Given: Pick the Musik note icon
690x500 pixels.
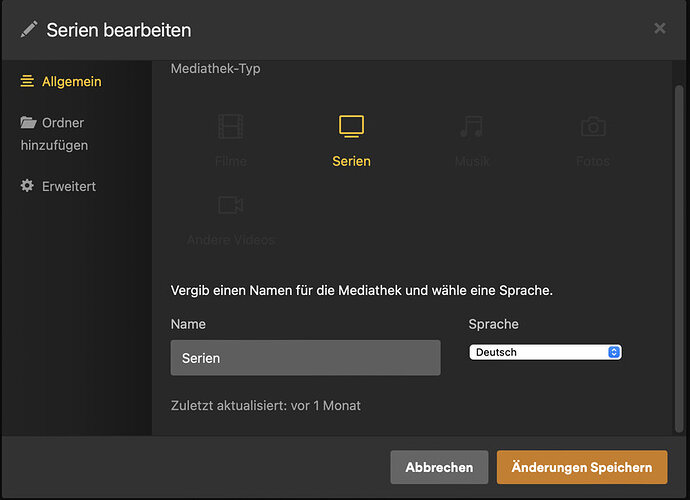Looking at the screenshot, I should pyautogui.click(x=471, y=127).
